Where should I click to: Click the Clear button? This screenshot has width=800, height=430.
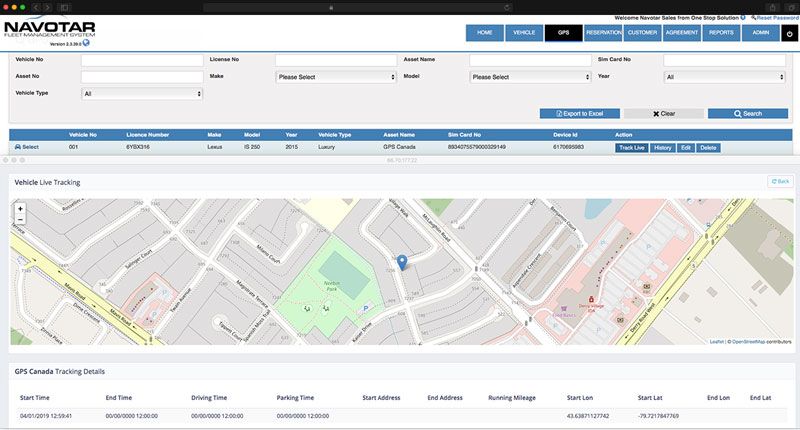pos(664,114)
